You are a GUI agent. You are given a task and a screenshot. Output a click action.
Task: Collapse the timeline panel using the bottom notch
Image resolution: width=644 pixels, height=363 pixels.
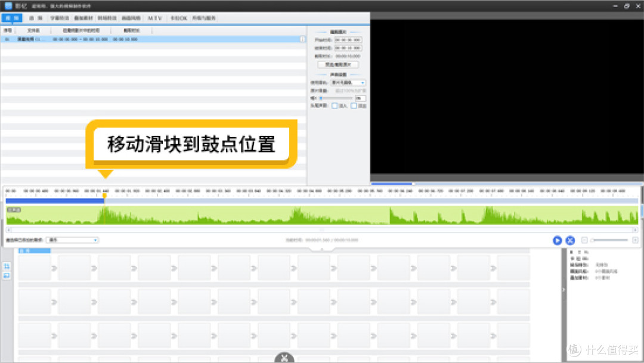(x=322, y=249)
